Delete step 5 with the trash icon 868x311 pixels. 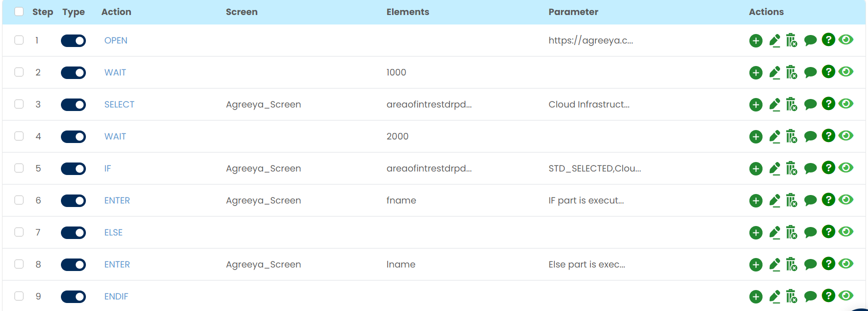[792, 168]
